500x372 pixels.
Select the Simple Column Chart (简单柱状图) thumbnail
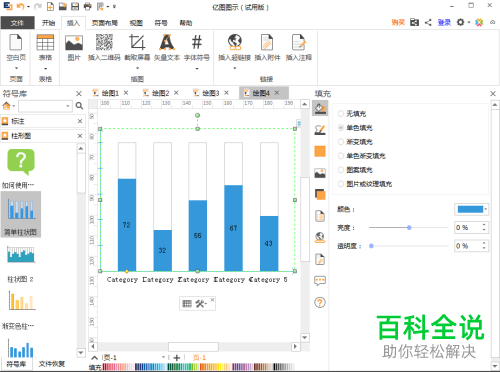pos(21,214)
